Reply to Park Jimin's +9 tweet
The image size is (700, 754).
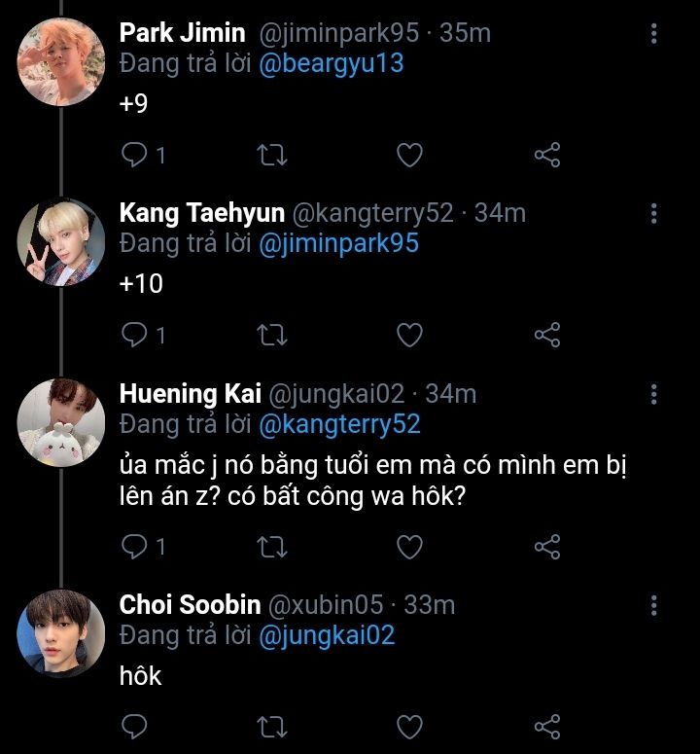[134, 155]
